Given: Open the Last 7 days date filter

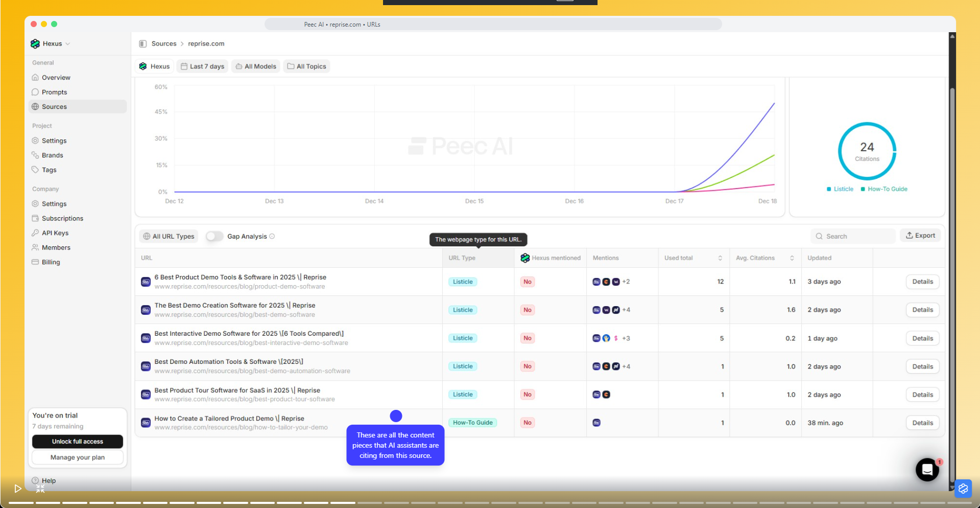Looking at the screenshot, I should (x=203, y=66).
